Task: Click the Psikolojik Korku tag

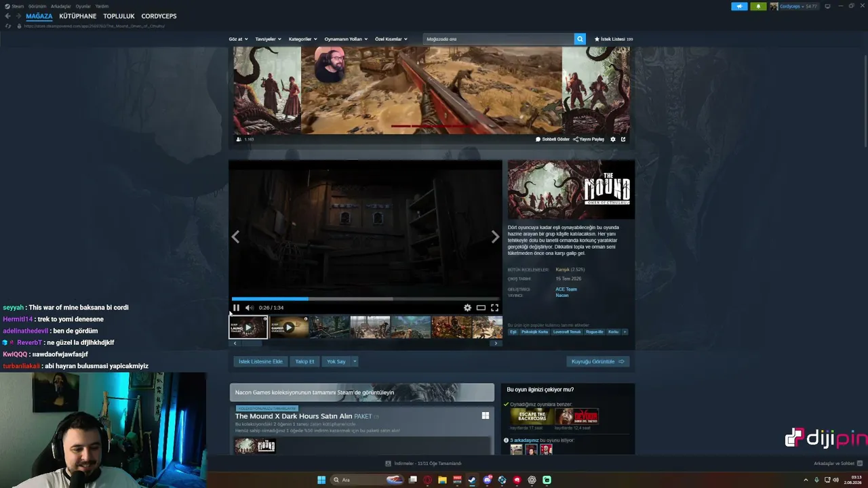Action: coord(534,332)
